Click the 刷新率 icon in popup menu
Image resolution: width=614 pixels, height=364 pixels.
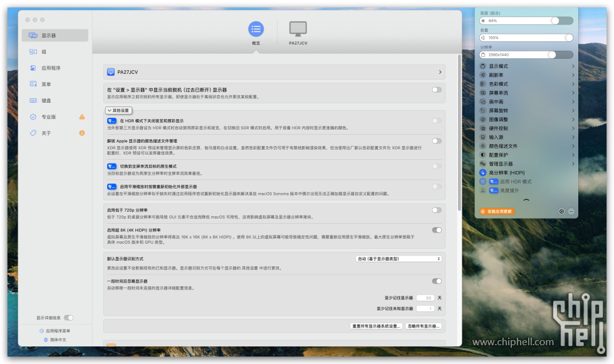tap(483, 75)
